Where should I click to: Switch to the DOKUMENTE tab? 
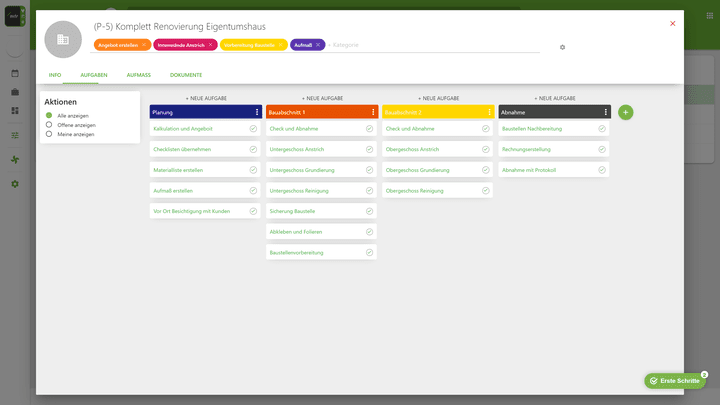pyautogui.click(x=186, y=75)
